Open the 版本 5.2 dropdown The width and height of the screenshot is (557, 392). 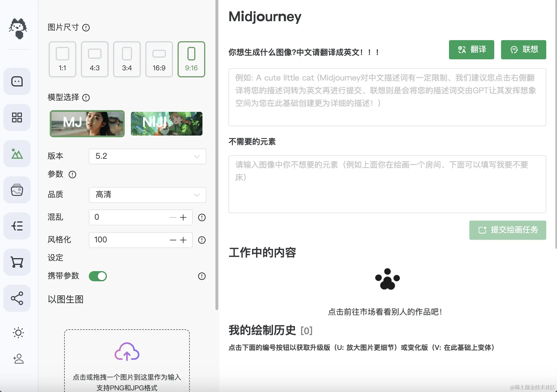[x=148, y=156]
